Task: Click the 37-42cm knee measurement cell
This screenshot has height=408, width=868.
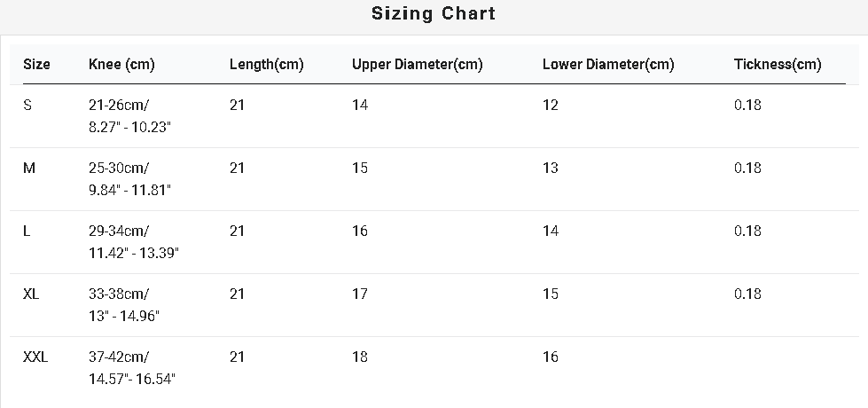Action: point(132,368)
